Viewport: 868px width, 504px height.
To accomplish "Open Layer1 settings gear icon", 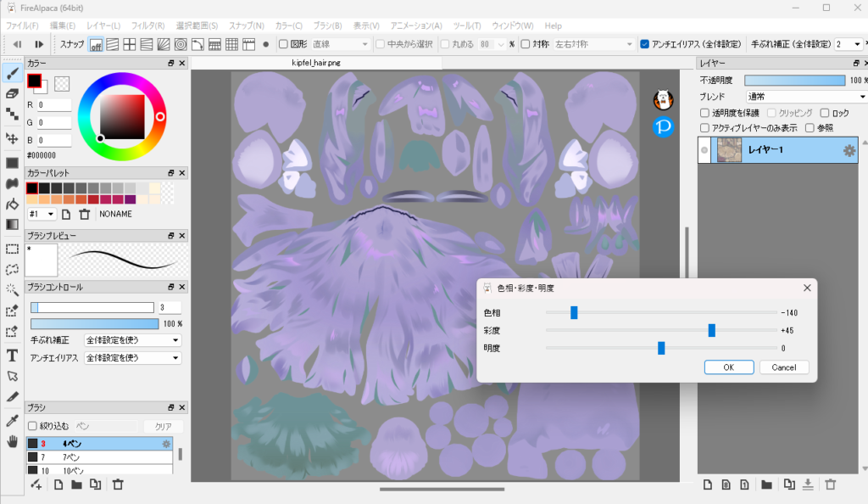I will tap(849, 150).
